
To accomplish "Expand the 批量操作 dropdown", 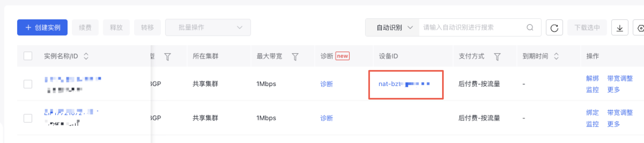I will (208, 27).
